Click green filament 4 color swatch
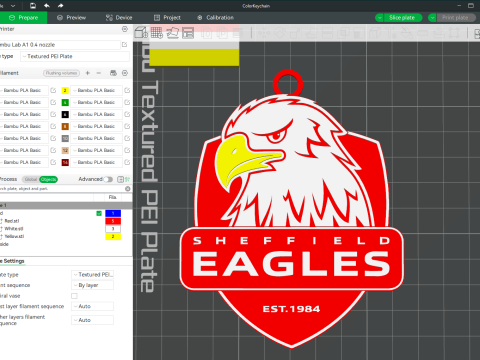This screenshot has height=360, width=480. pos(65,102)
